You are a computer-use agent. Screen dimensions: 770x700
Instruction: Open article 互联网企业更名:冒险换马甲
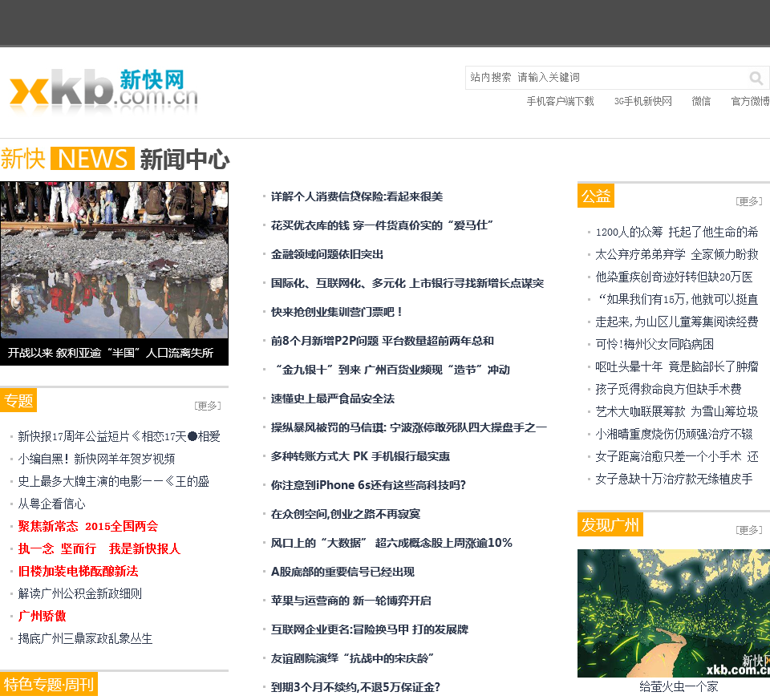coord(369,629)
